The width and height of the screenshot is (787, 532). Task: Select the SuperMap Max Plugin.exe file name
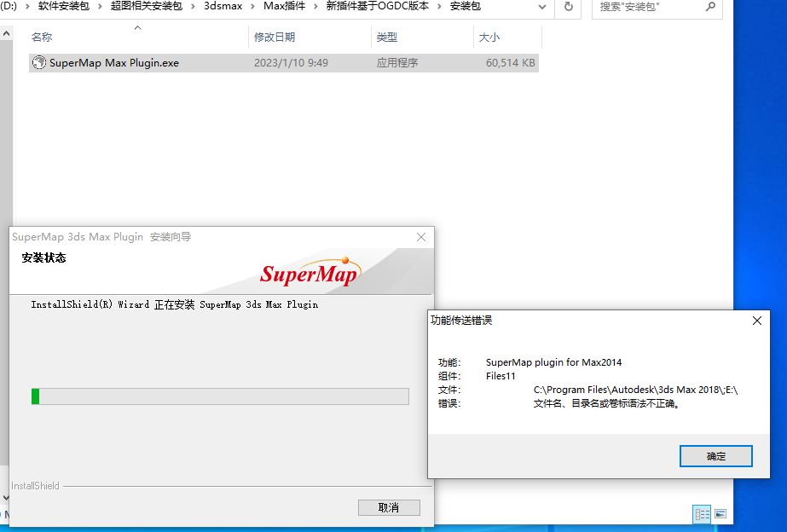[114, 63]
